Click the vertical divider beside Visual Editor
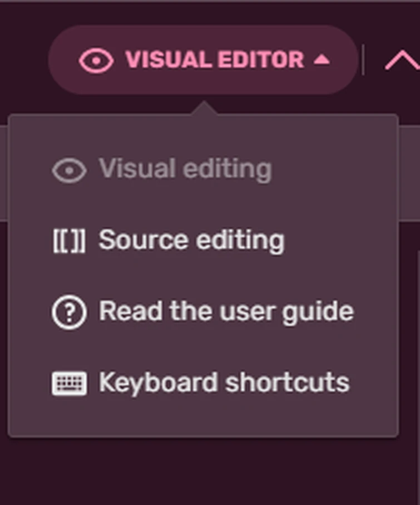Viewport: 420px width, 505px height. click(363, 60)
